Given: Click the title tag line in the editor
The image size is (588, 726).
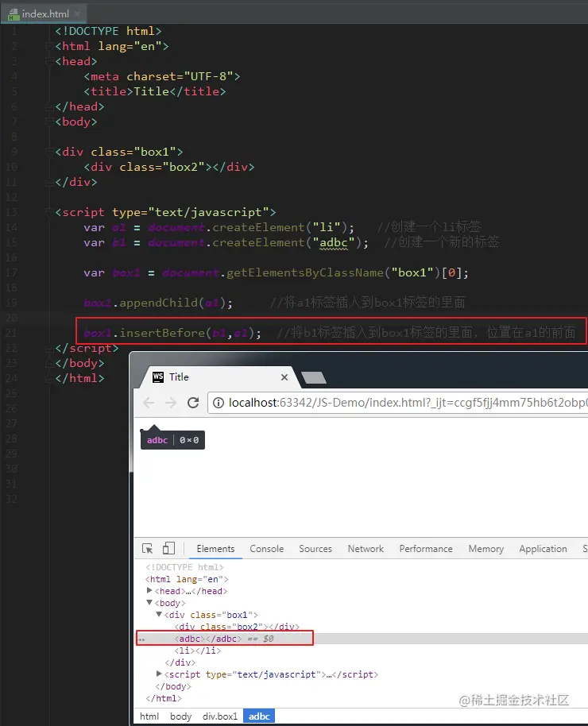Looking at the screenshot, I should pos(155,91).
